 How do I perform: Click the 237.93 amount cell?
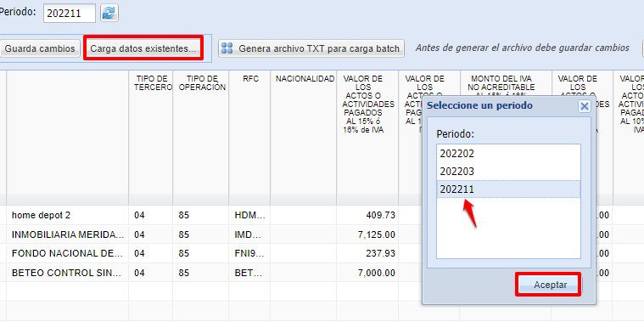(x=367, y=253)
